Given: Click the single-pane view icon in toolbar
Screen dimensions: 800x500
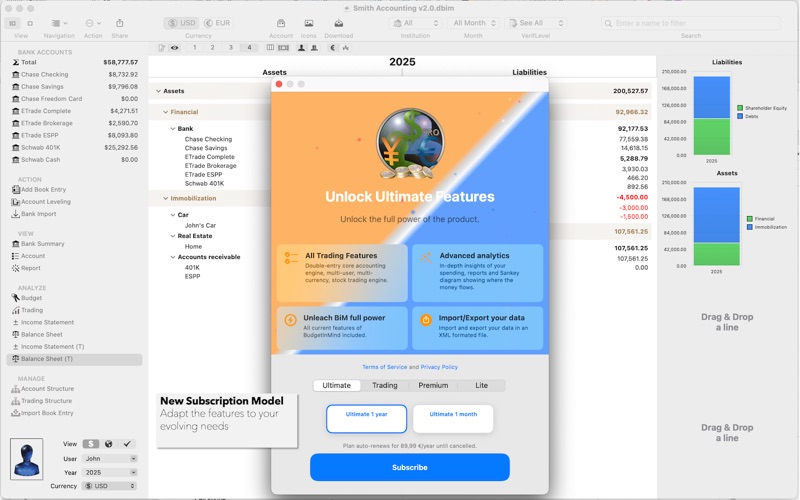Looking at the screenshot, I should (x=30, y=23).
